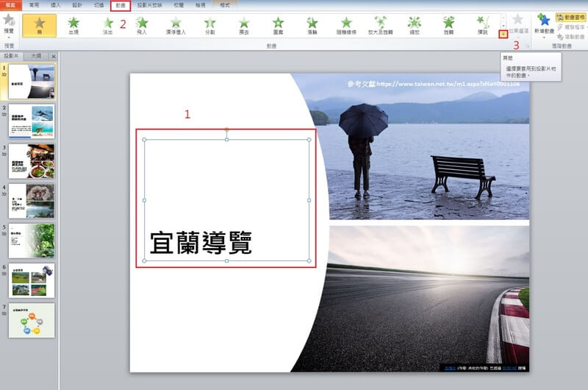Click the 複製動畫 (Animation Painter) button

pos(571,36)
